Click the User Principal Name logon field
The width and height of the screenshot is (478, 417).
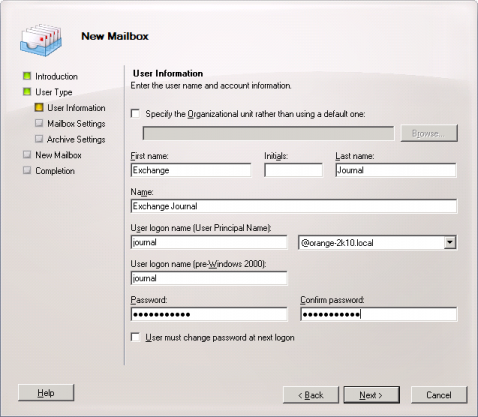click(x=209, y=242)
